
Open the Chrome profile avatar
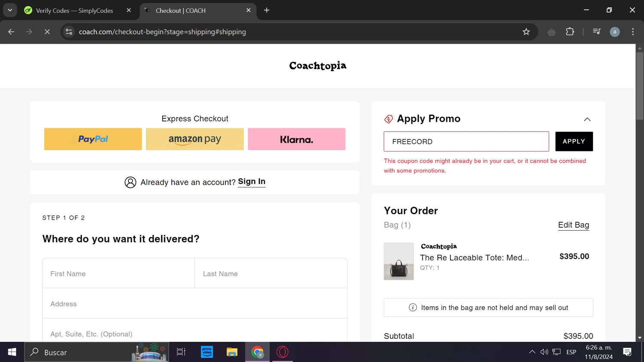pos(615,32)
